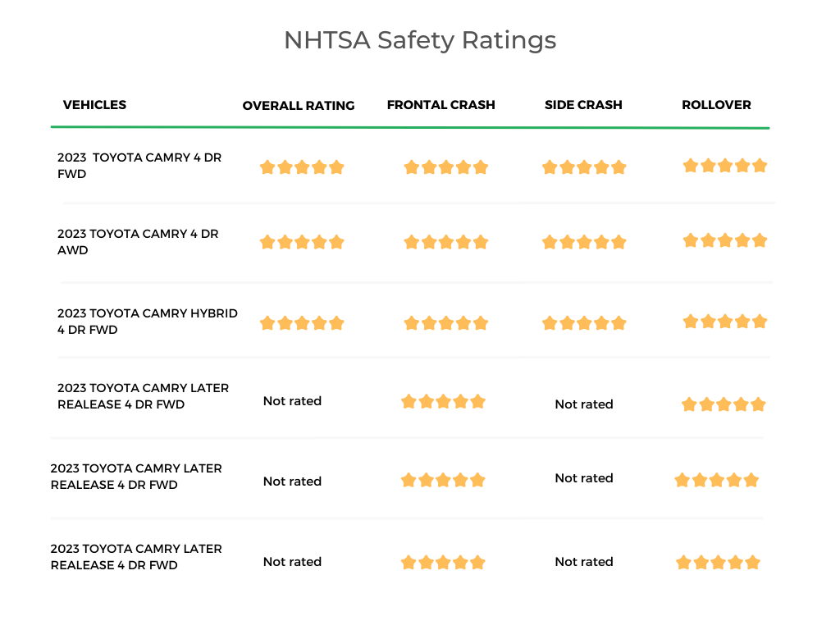Image resolution: width=840 pixels, height=630 pixels.
Task: Select the FRONTAL CRASH column header
Action: click(x=441, y=105)
